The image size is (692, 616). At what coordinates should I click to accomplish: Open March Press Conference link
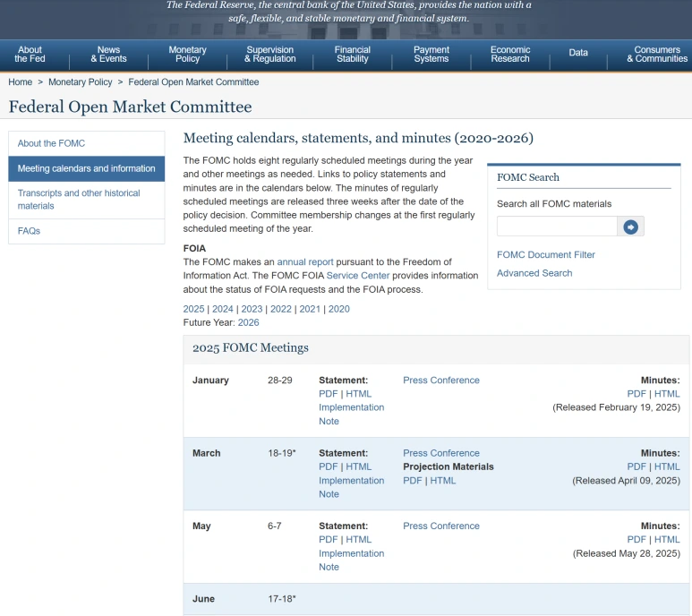[440, 453]
